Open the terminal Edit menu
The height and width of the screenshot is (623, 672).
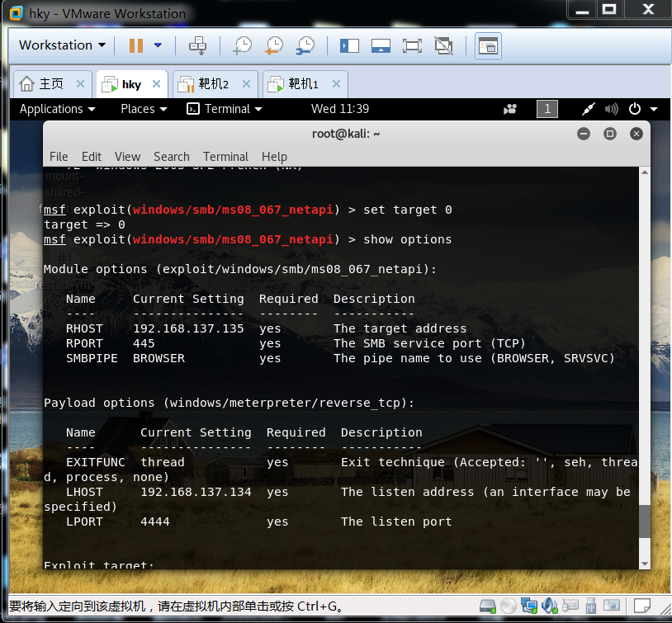[92, 157]
